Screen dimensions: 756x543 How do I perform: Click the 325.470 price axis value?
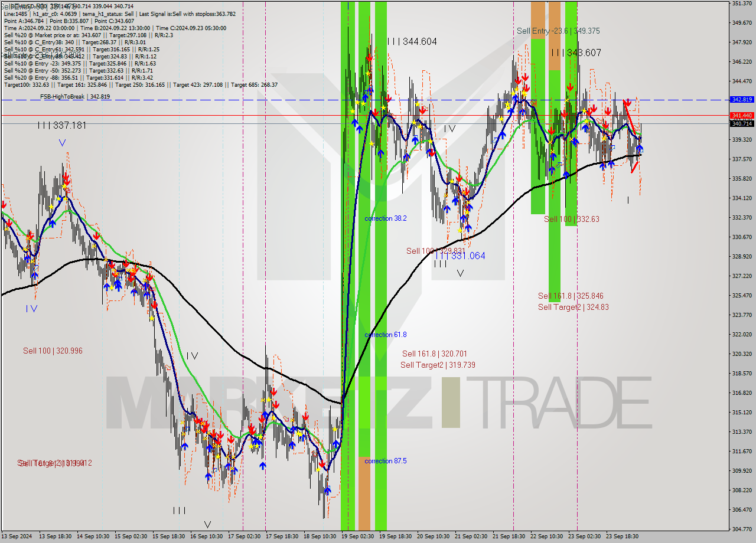(x=742, y=296)
